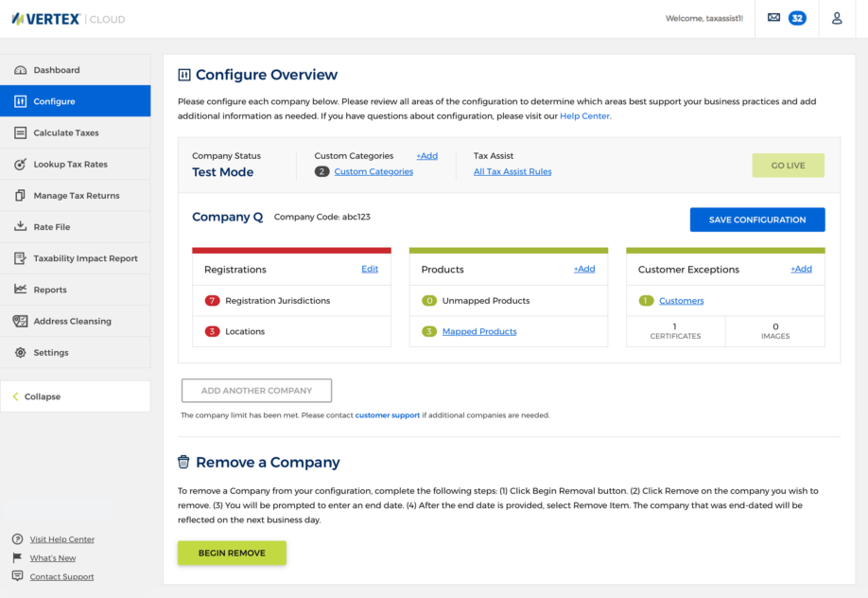The image size is (868, 598).
Task: Open Taxability Impact Report
Action: click(76, 258)
